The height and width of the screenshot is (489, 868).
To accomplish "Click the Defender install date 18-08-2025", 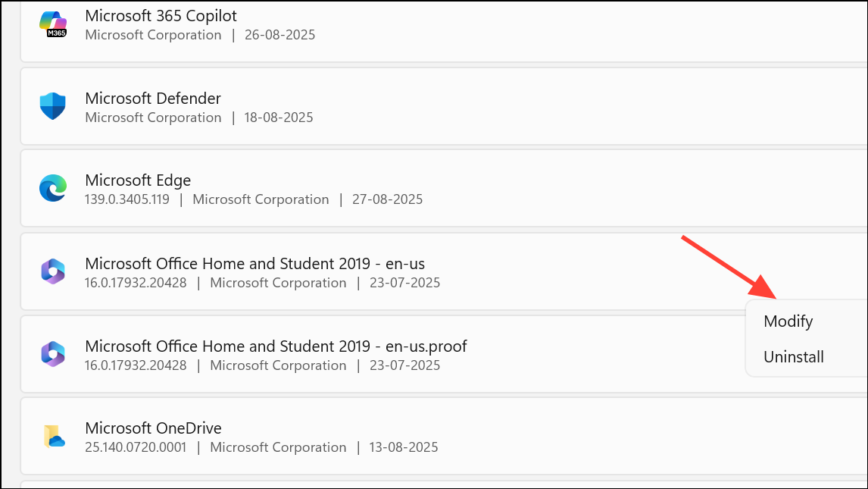I will (278, 118).
